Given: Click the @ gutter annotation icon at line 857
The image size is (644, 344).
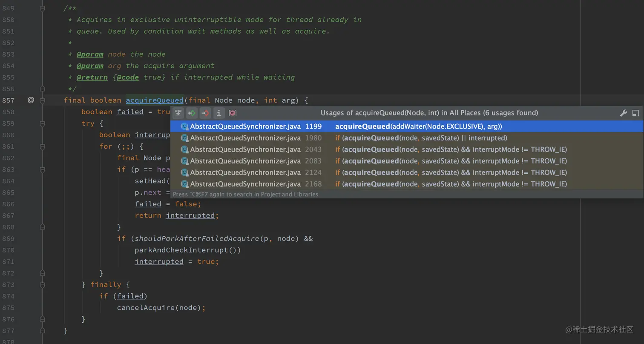Looking at the screenshot, I should click(x=31, y=100).
